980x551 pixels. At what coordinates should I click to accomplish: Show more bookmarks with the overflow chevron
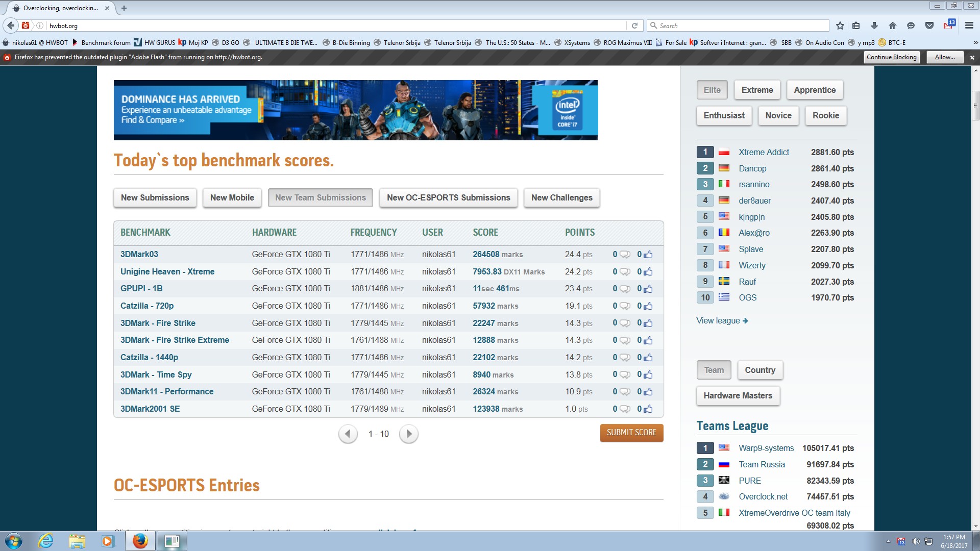975,43
